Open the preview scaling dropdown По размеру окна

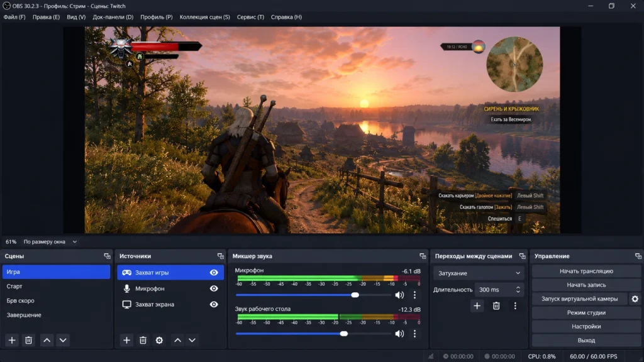pyautogui.click(x=50, y=242)
